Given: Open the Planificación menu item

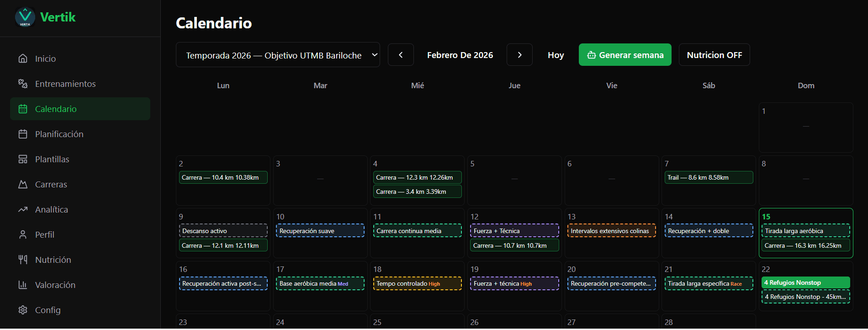Looking at the screenshot, I should tap(59, 134).
